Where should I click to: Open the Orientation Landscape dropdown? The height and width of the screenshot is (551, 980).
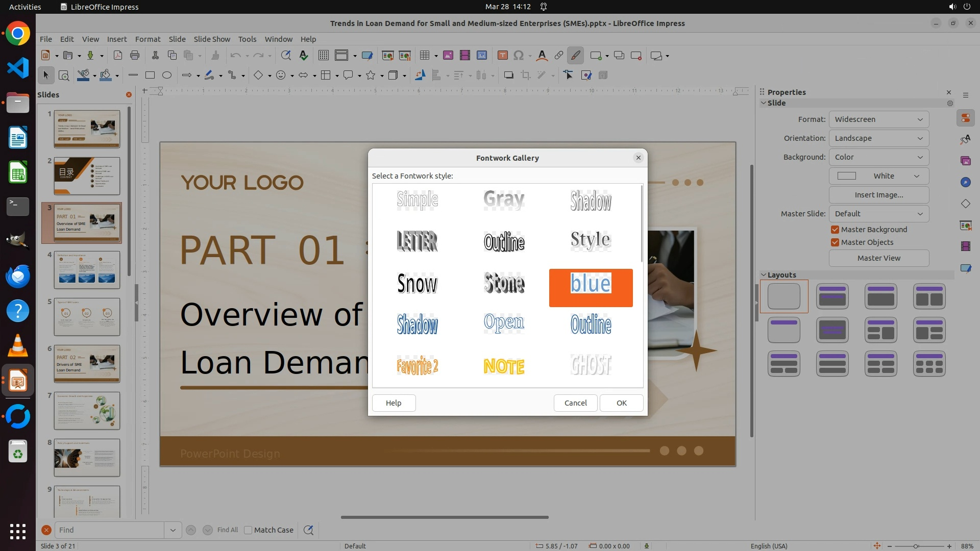878,138
